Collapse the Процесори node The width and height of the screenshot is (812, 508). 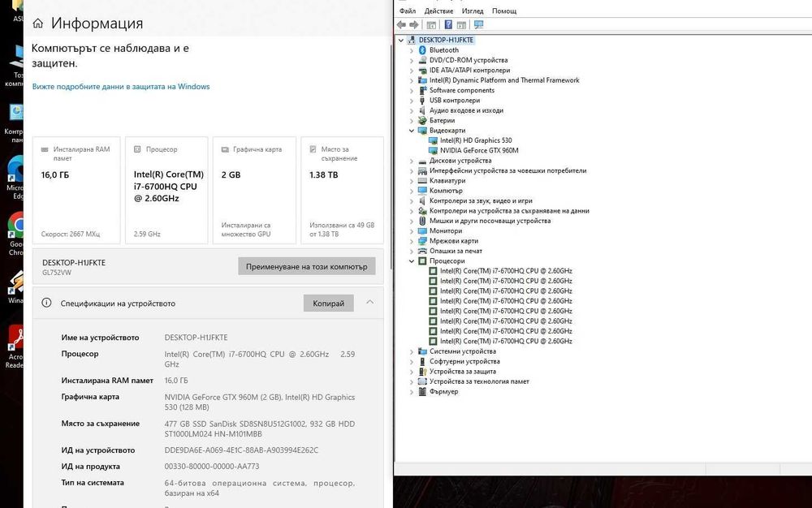(412, 260)
